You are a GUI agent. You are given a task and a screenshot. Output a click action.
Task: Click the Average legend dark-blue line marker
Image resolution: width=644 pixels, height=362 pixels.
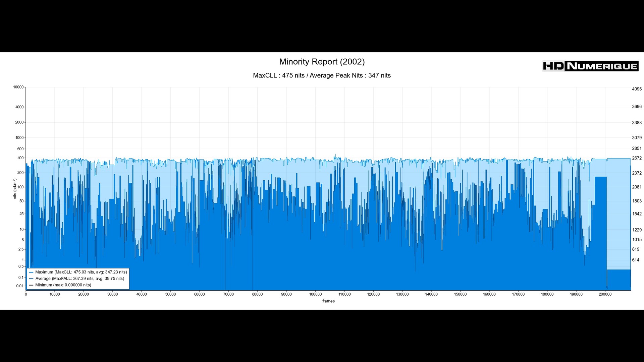pos(31,279)
